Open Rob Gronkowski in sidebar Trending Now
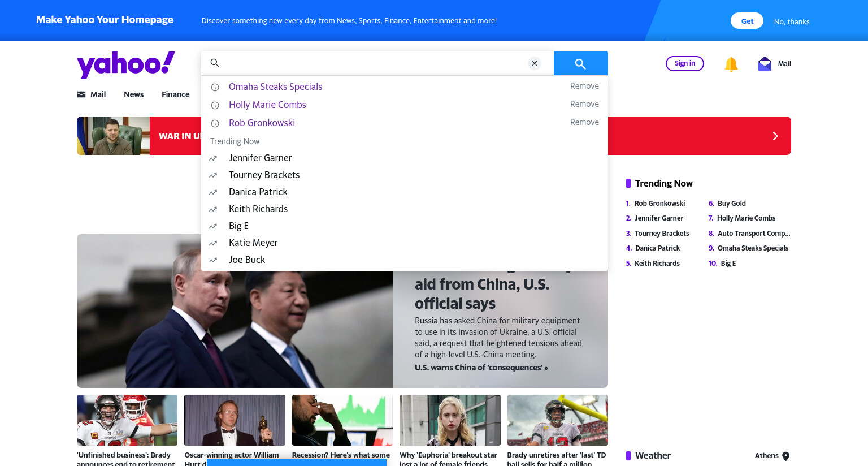Viewport: 868px width, 466px height. coord(659,204)
